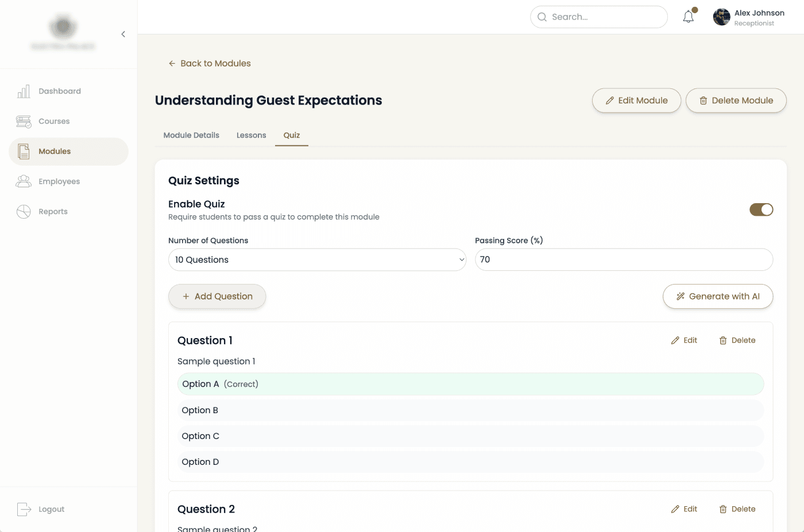Delete Question 1
This screenshot has height=532, width=804.
pos(737,340)
